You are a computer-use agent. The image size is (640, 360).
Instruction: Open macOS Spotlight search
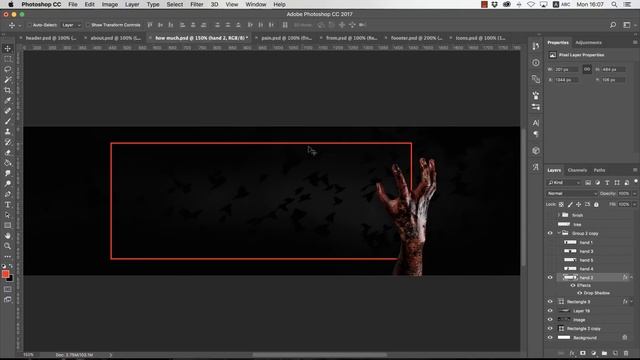[614, 4]
